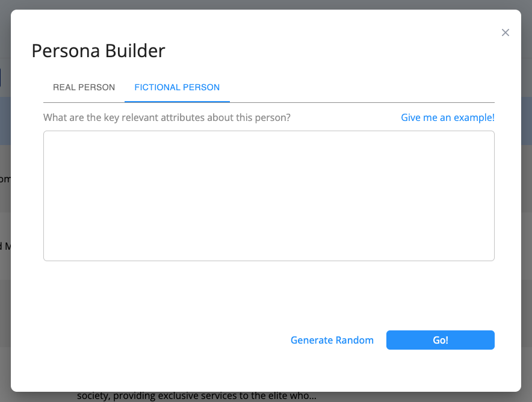The image size is (532, 402).
Task: Close the Persona Builder dialog
Action: [506, 32]
